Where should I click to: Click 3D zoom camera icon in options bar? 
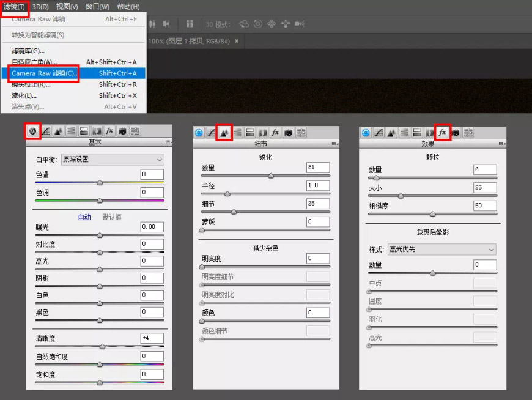click(299, 24)
